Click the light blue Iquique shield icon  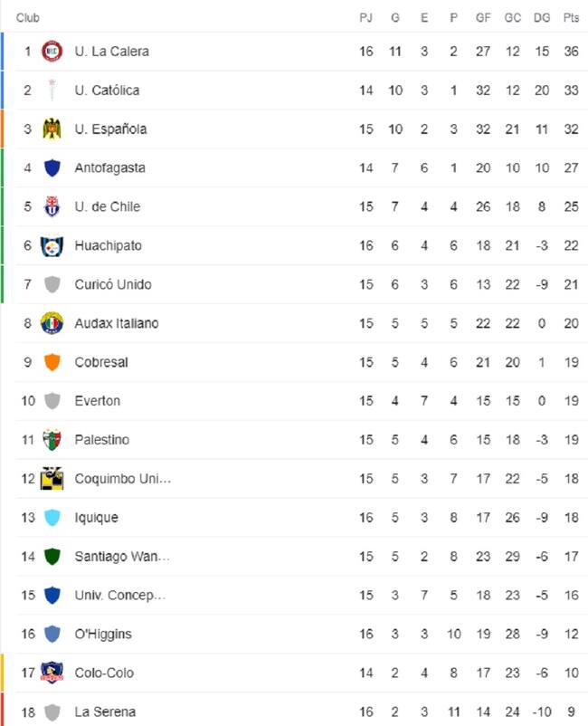(52, 517)
